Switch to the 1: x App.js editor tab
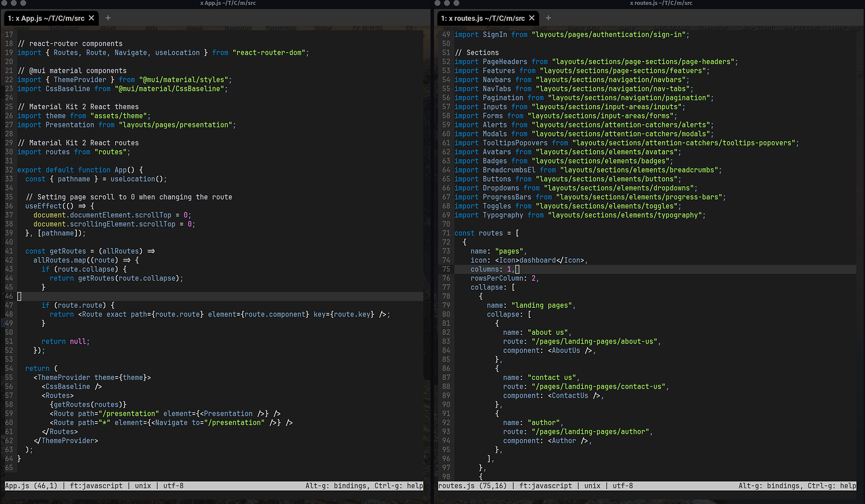 (44, 18)
